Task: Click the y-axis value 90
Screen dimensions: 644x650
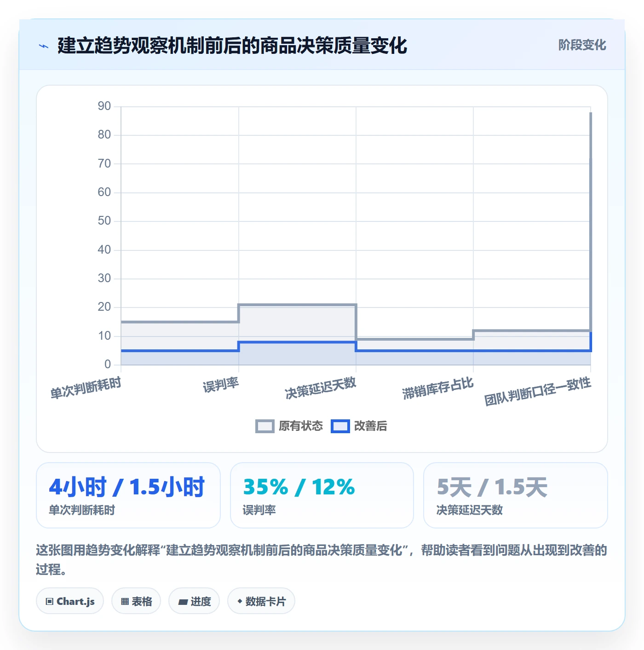Action: click(104, 106)
